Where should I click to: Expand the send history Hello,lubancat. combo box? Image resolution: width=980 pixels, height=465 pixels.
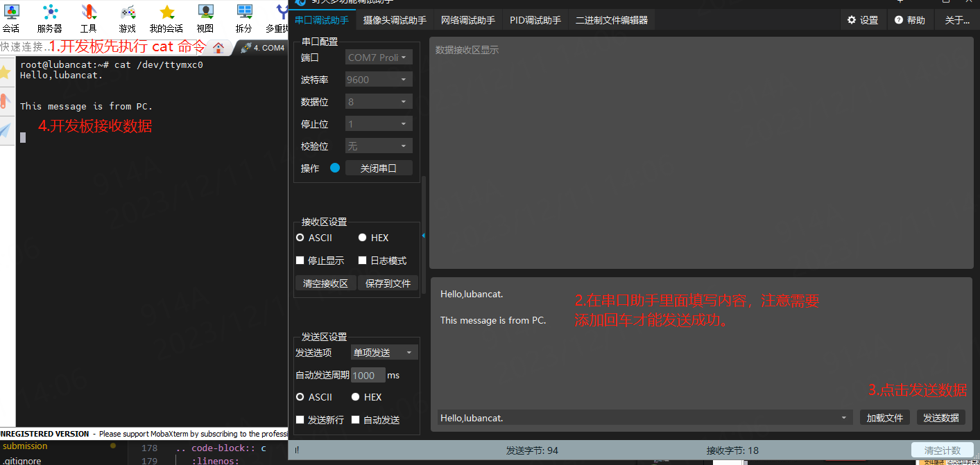pos(844,418)
